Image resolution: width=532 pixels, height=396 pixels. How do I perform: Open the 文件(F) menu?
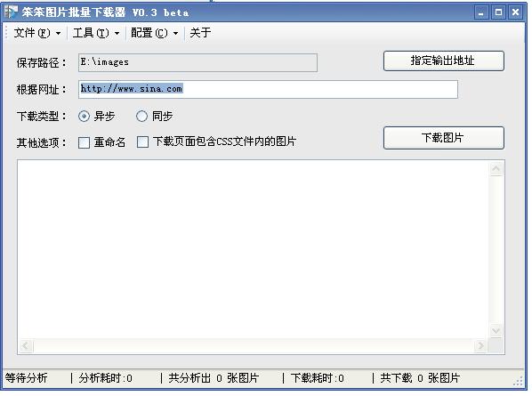pyautogui.click(x=37, y=33)
